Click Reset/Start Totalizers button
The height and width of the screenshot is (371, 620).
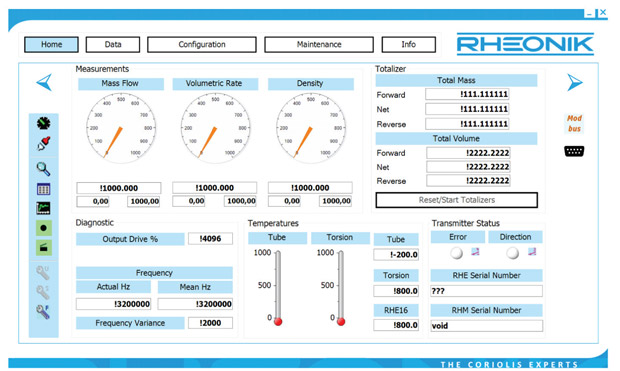[457, 200]
